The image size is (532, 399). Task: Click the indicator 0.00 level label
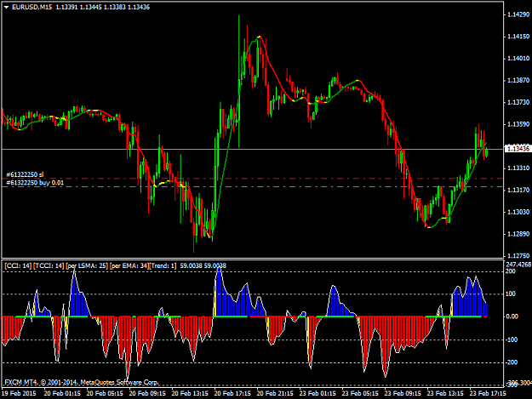tap(512, 316)
